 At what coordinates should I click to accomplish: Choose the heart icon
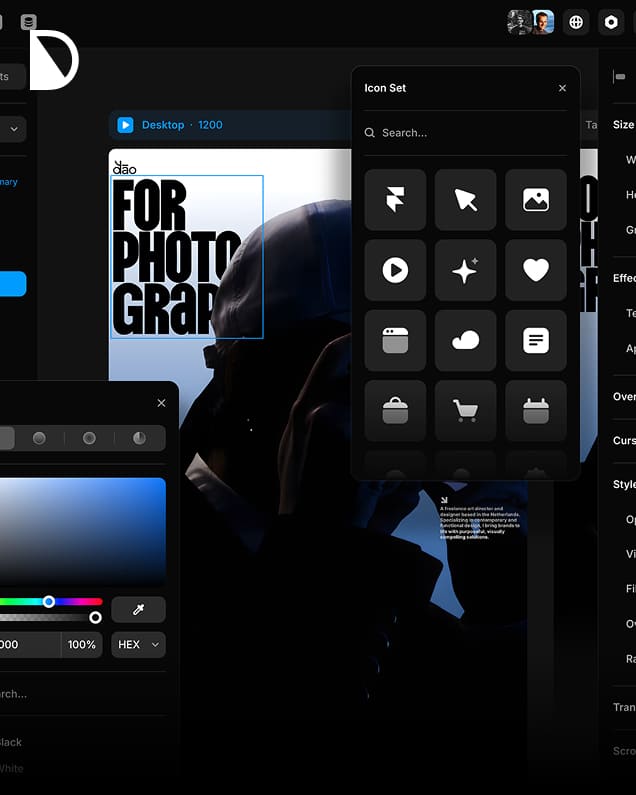(536, 270)
